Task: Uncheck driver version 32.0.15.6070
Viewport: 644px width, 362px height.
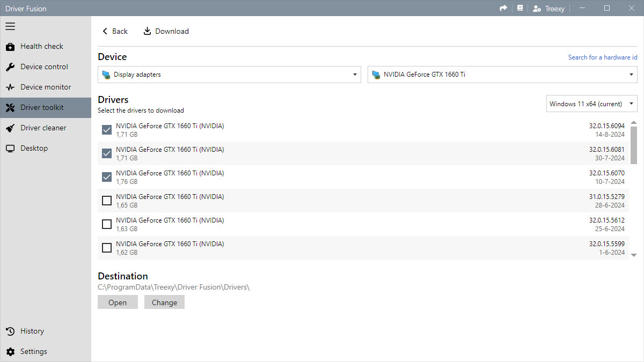Action: coord(107,177)
